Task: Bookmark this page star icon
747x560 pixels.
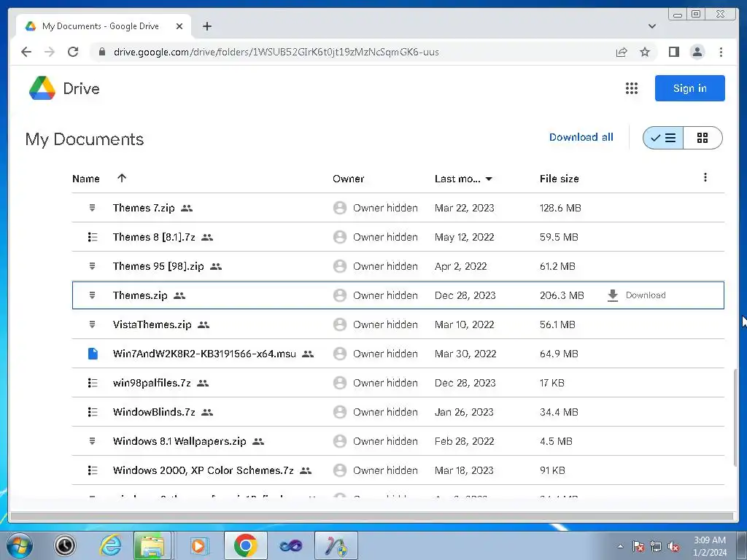Action: (645, 52)
